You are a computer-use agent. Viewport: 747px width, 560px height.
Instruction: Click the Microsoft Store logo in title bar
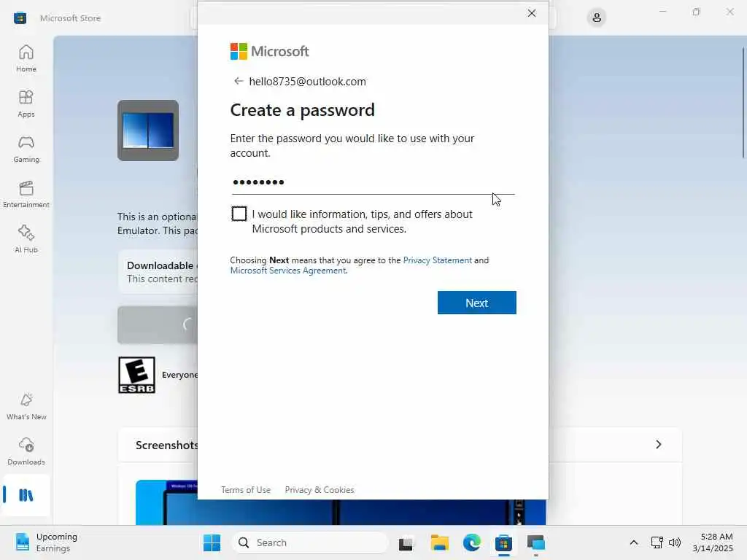(20, 18)
